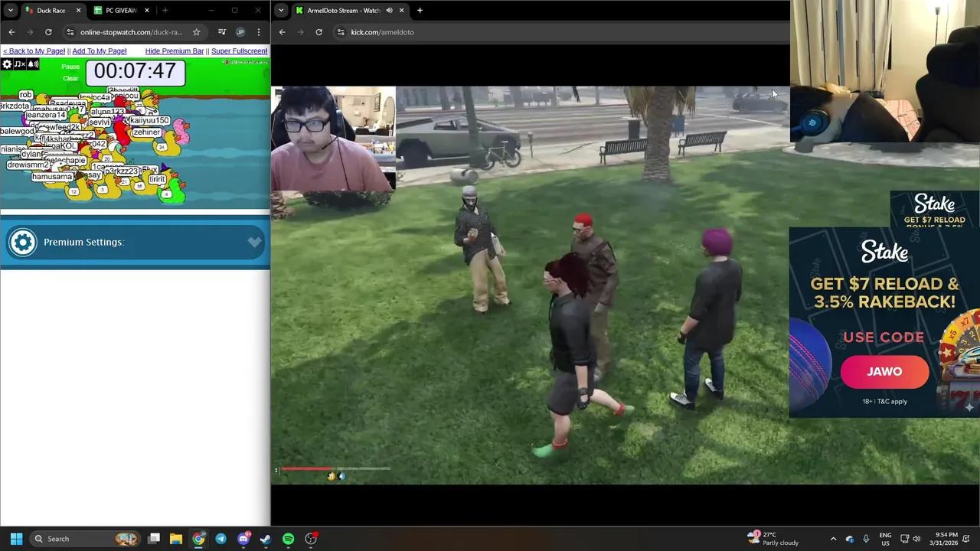Image resolution: width=980 pixels, height=551 pixels.
Task: Click the 00:07:47 timer display
Action: point(136,71)
